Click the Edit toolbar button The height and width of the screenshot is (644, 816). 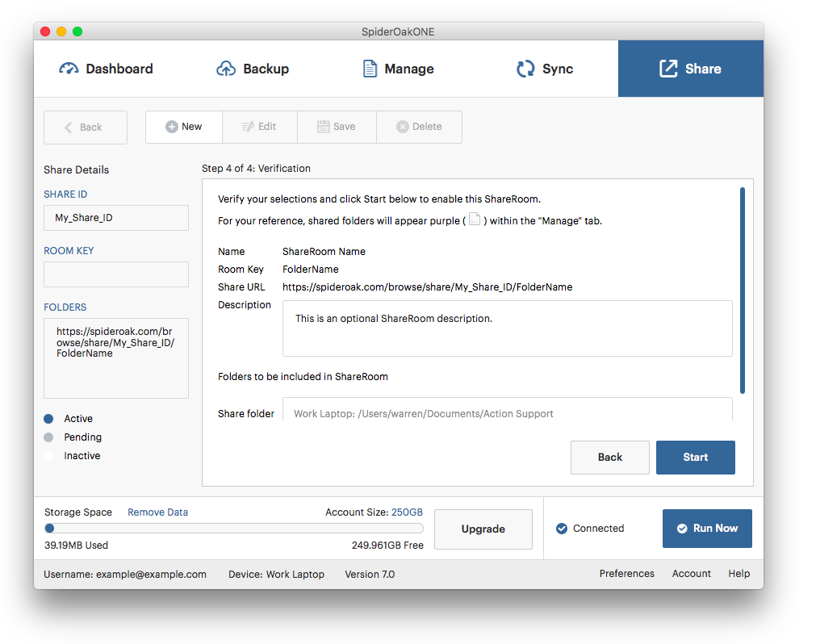[x=260, y=127]
